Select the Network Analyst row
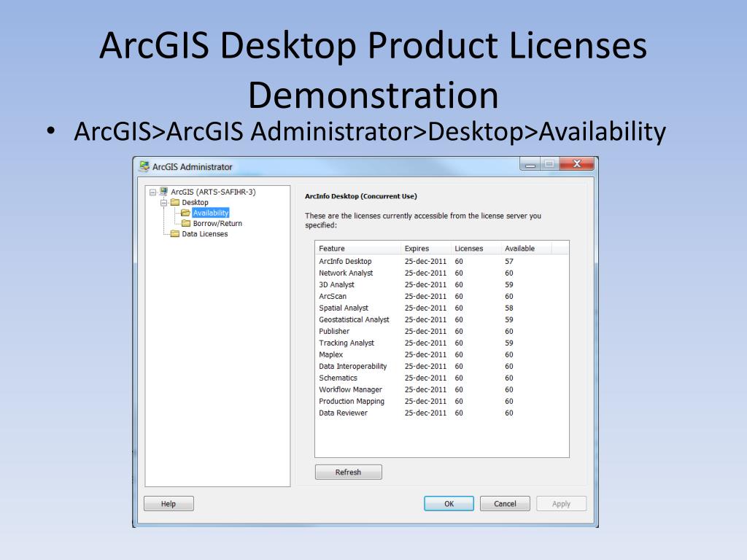Image resolution: width=747 pixels, height=560 pixels. pos(441,273)
